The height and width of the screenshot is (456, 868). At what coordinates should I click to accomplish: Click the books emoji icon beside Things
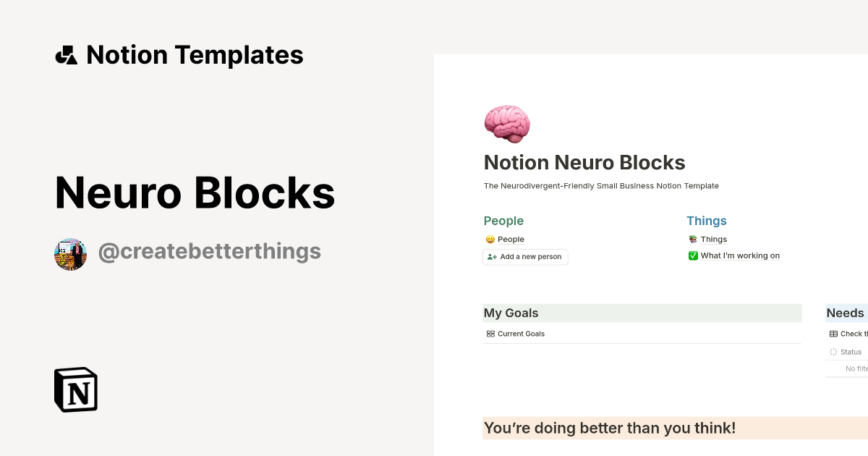[x=693, y=239]
